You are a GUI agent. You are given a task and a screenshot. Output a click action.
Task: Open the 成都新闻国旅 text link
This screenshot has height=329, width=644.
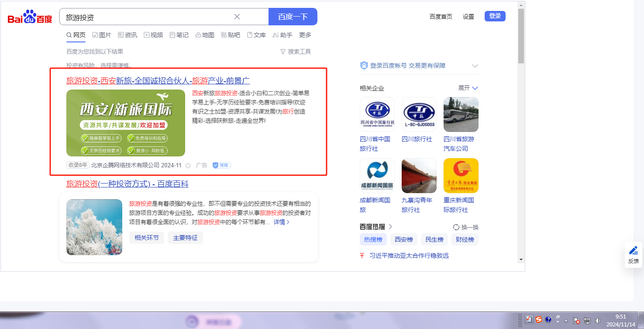375,205
